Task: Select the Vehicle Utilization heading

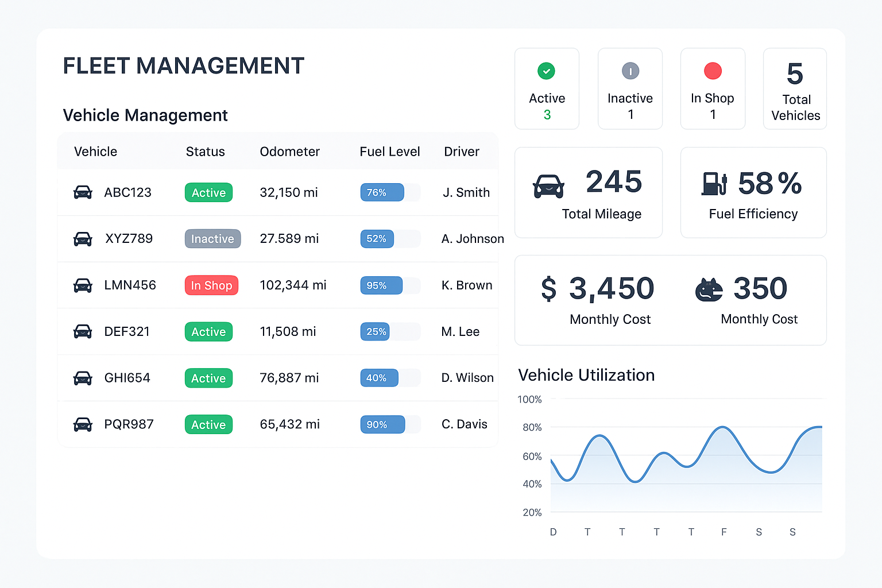Action: pyautogui.click(x=586, y=375)
